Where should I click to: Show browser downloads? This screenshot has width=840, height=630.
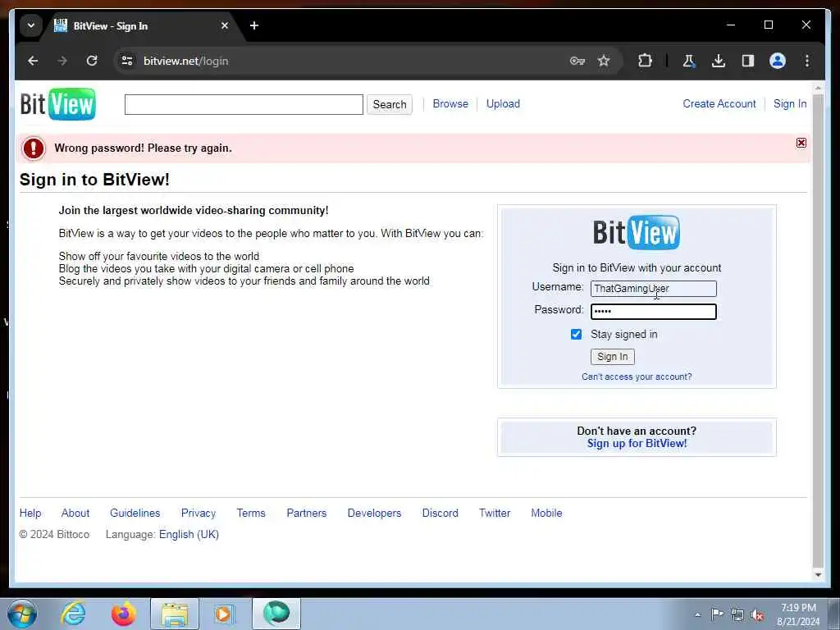tap(719, 61)
